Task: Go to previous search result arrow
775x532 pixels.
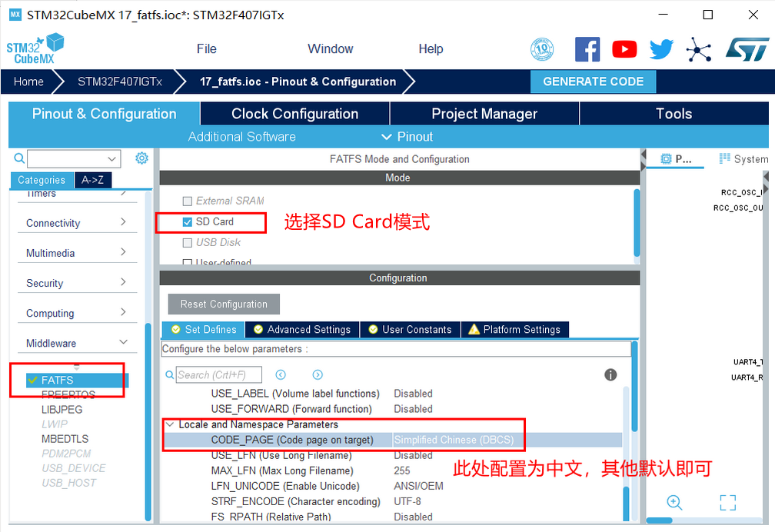Action: (281, 374)
